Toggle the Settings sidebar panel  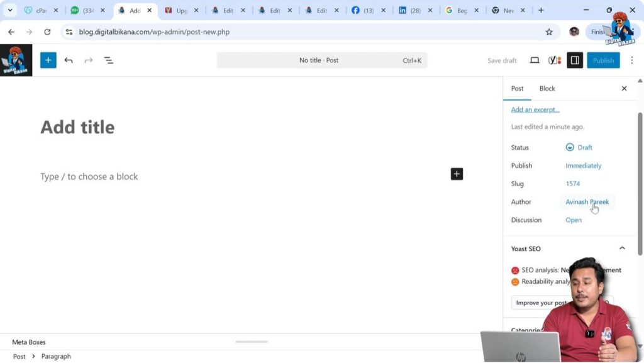(574, 60)
